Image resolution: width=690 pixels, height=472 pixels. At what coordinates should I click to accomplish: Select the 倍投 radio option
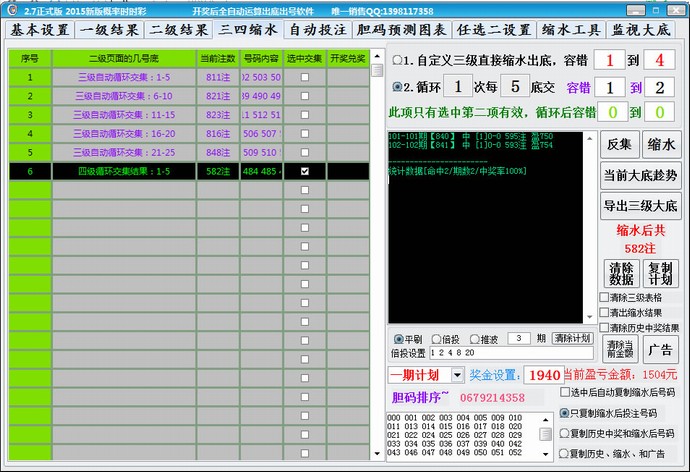tap(437, 339)
